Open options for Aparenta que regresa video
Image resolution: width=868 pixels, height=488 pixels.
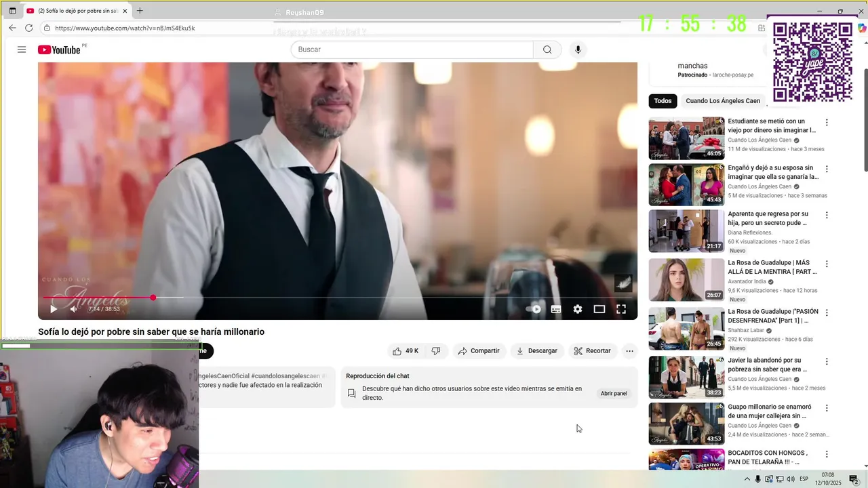click(827, 215)
